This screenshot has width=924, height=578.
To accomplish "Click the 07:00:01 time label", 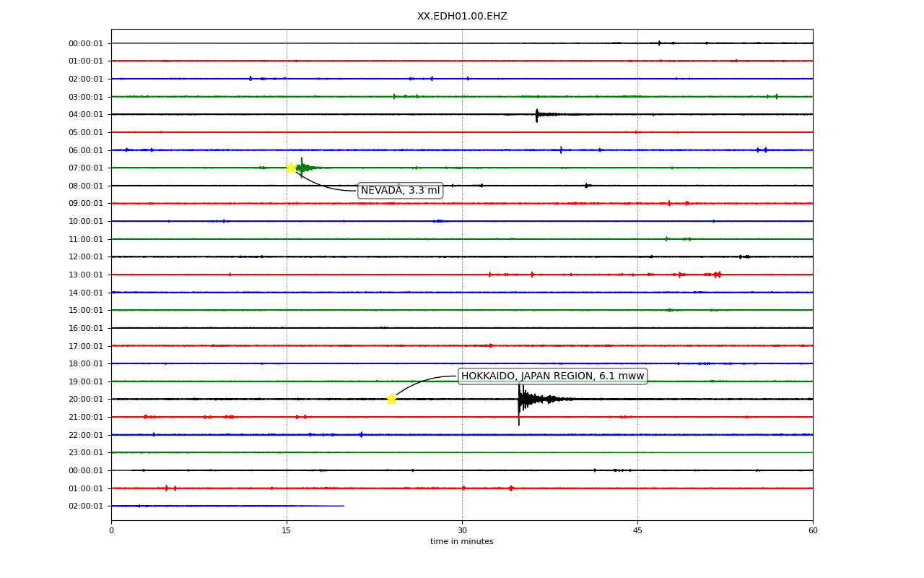I will [x=86, y=168].
